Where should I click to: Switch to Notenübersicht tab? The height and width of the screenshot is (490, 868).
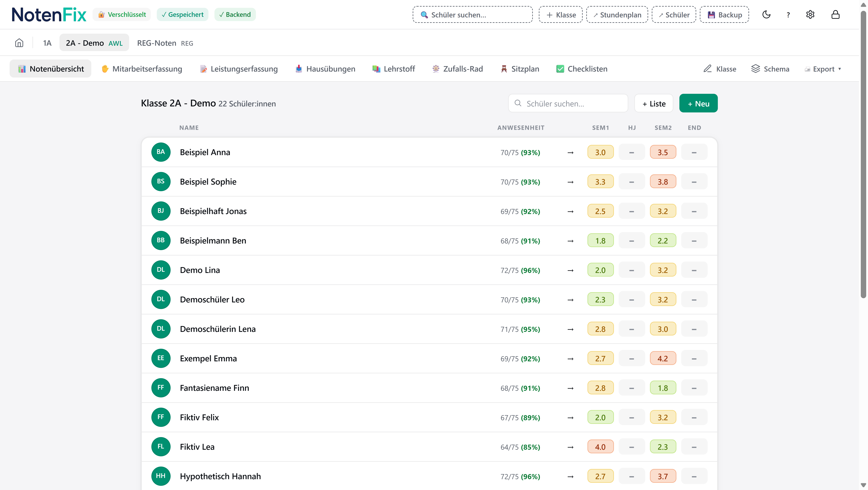point(51,69)
